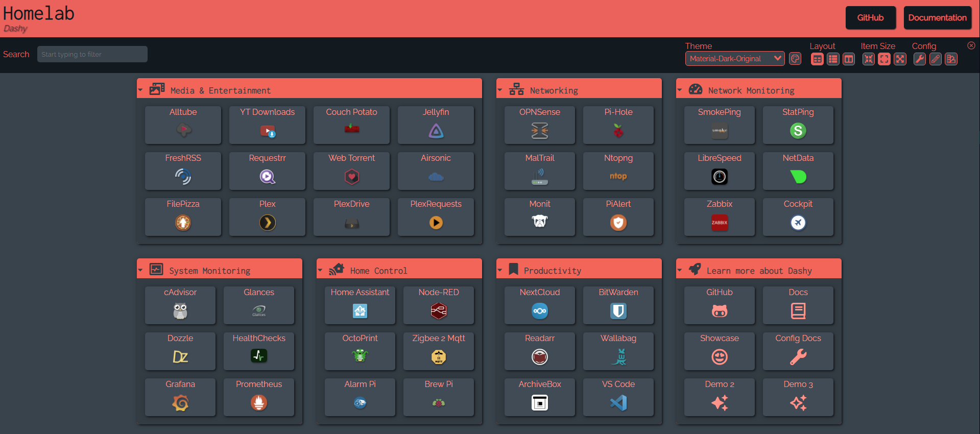Open the Dozzle icon
Viewport: 980px width, 434px height.
[x=180, y=356]
